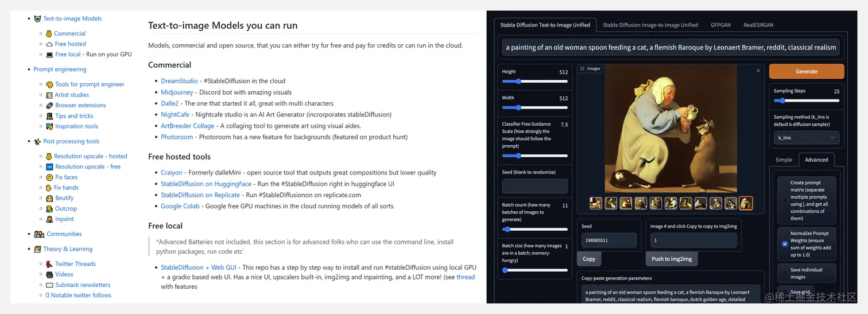Click the Seed (blank to randomize) input box
Screen dimensions: 868x314
pyautogui.click(x=534, y=186)
